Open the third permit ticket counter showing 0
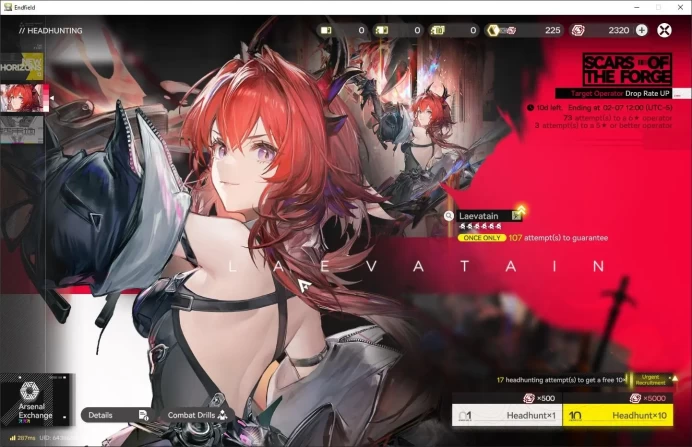This screenshot has width=692, height=447. point(454,30)
